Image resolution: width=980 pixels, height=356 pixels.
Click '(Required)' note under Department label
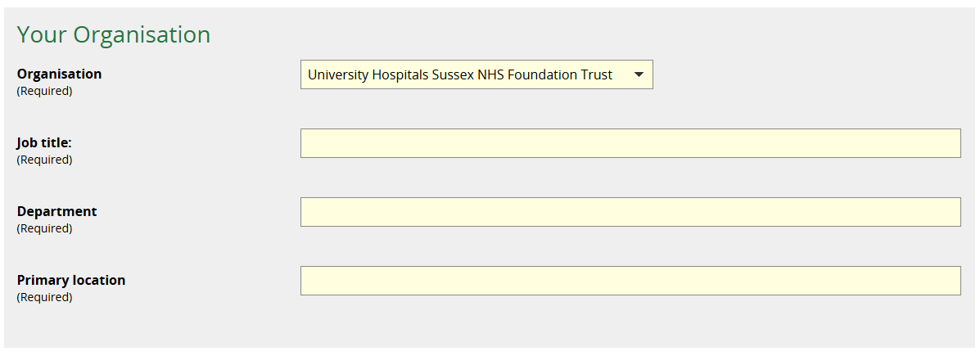44,228
